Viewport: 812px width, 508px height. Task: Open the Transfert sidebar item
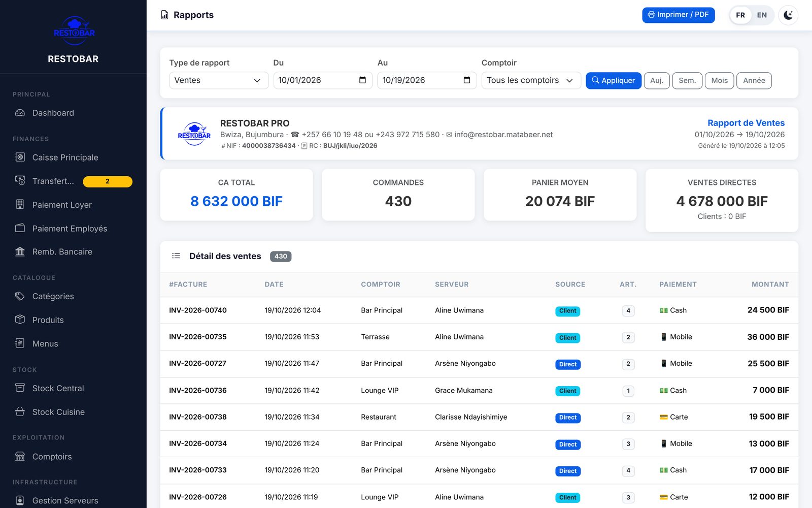tap(73, 181)
